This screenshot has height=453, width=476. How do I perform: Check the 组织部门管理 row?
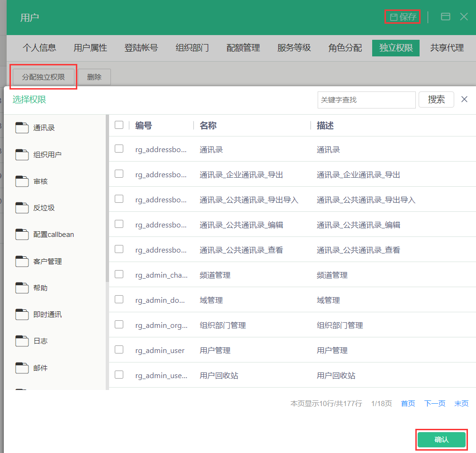click(119, 325)
